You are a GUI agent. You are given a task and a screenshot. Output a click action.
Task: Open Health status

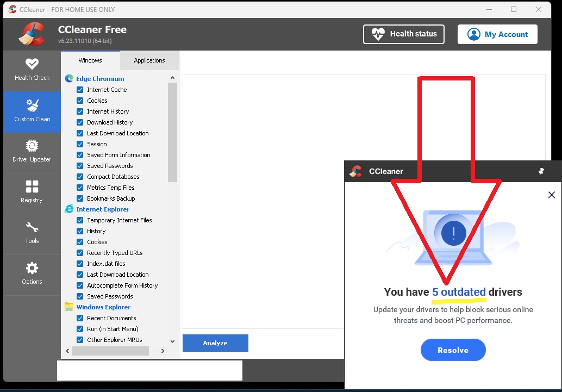click(x=404, y=34)
